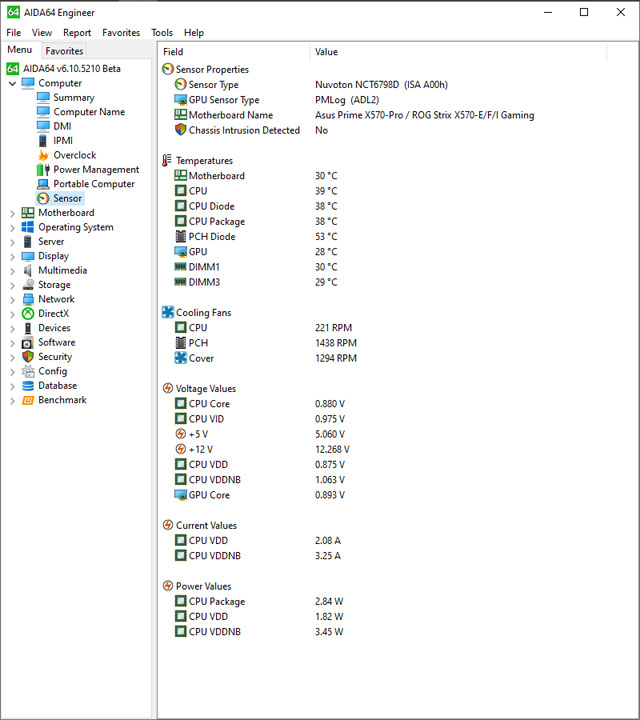Click the Sensor gauge icon in tree

tap(43, 198)
